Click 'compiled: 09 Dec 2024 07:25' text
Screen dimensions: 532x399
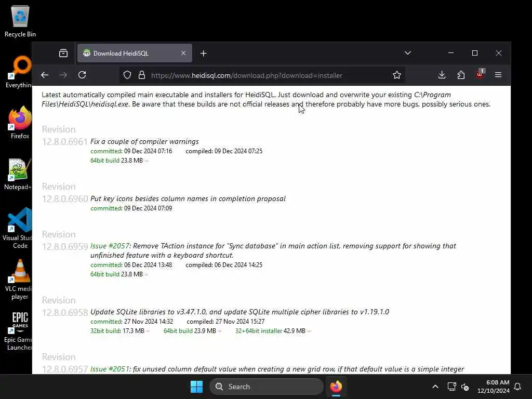click(x=224, y=151)
